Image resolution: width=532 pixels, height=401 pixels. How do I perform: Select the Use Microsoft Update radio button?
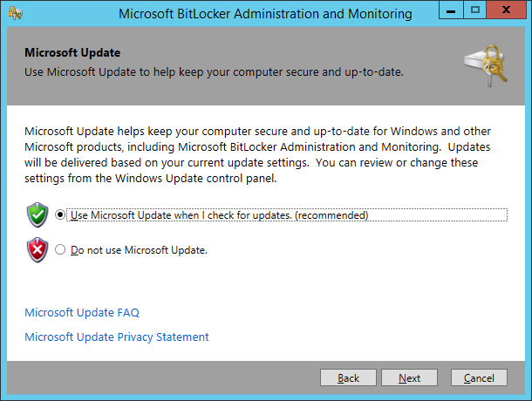pos(60,214)
